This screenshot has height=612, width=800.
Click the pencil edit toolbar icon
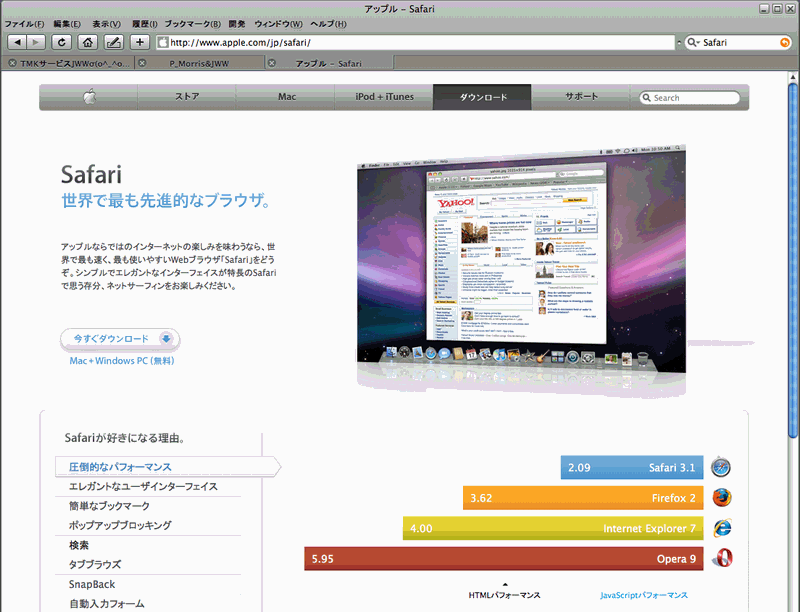114,42
